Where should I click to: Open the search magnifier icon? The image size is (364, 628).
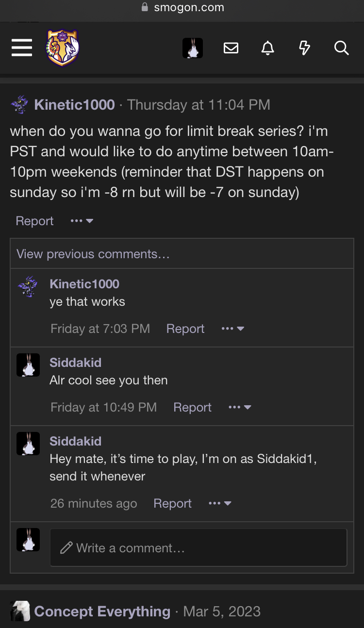click(342, 48)
